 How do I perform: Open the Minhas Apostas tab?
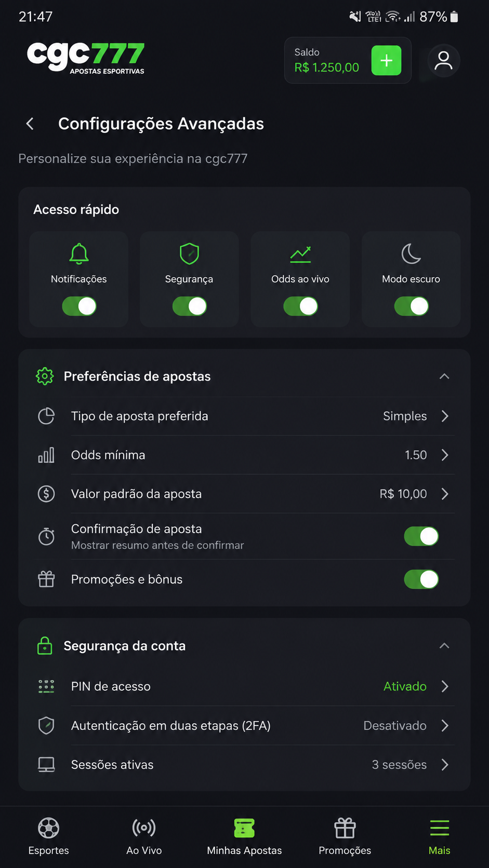pos(244,836)
